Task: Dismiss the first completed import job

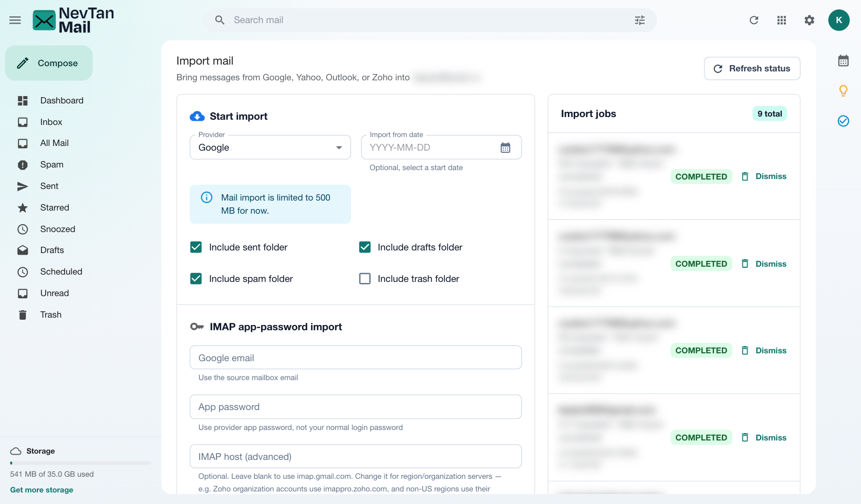Action: pyautogui.click(x=763, y=176)
